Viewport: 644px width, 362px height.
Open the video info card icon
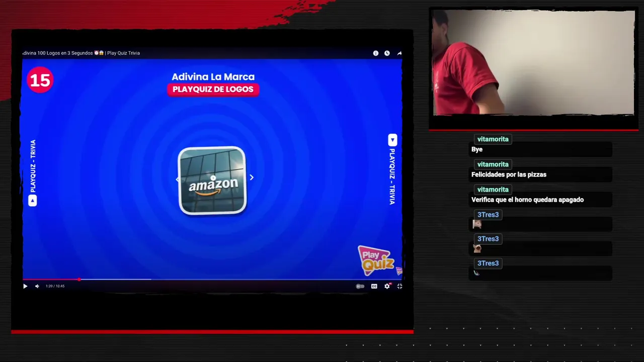(x=375, y=53)
